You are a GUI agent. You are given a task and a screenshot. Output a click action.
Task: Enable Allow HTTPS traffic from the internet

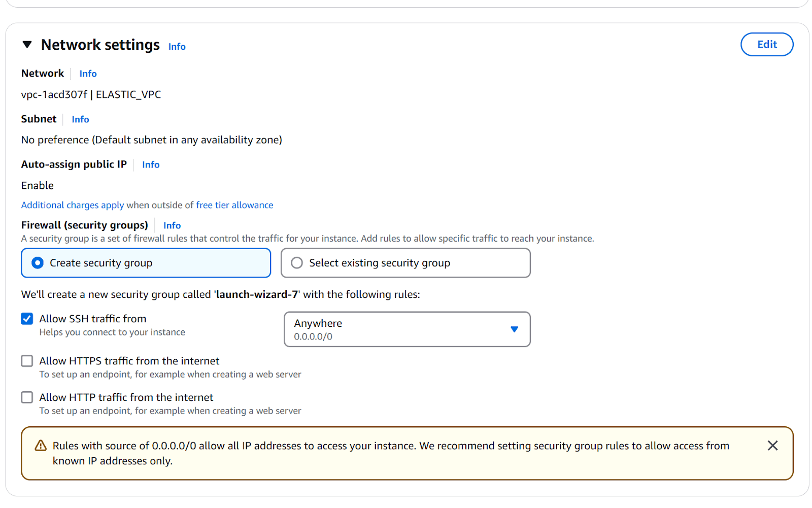pos(27,361)
